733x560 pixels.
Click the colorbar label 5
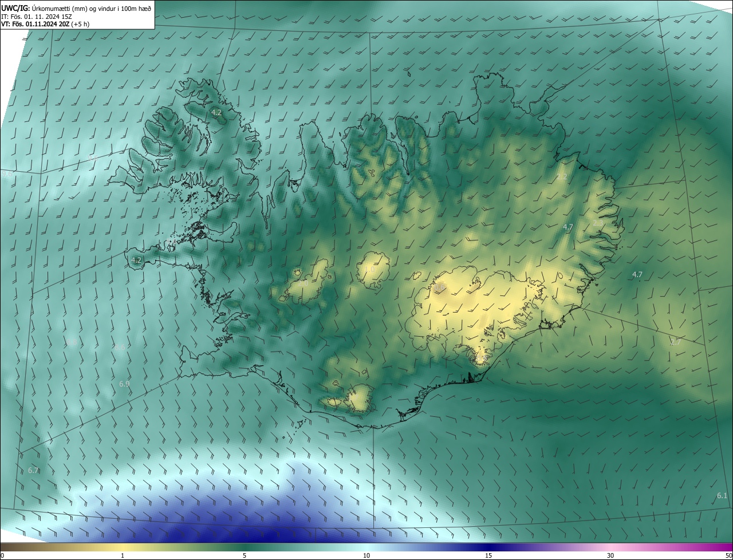[x=245, y=556]
